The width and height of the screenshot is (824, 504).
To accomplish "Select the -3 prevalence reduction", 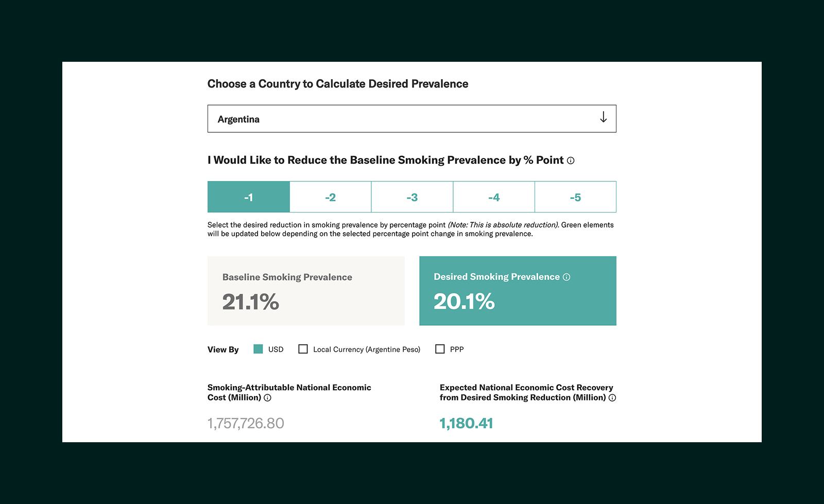I will point(412,197).
